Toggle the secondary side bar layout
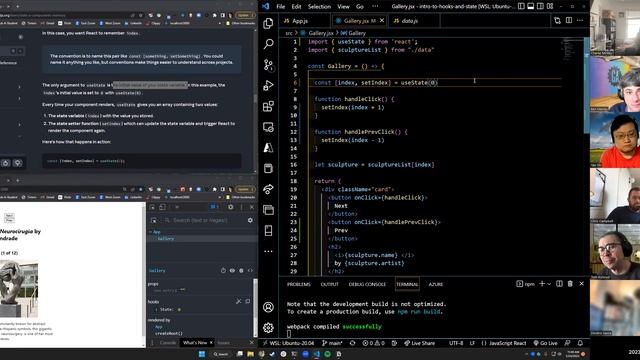This screenshot has height=360, width=640. point(540,6)
